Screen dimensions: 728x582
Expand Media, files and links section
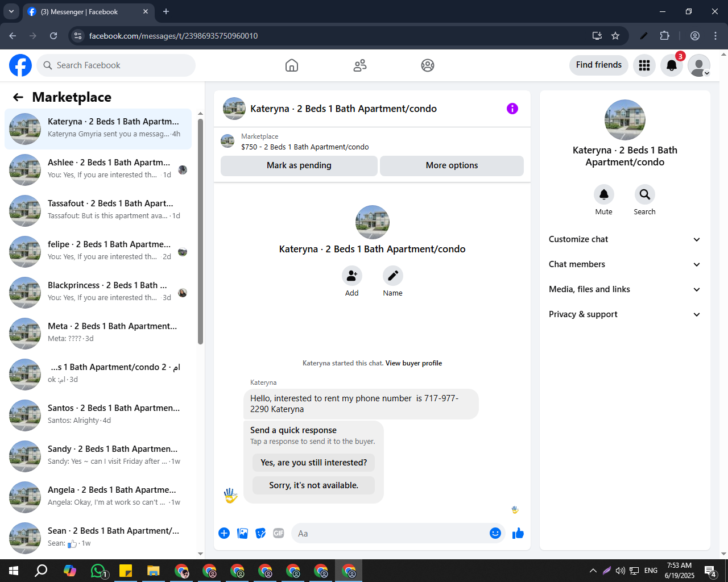pyautogui.click(x=625, y=289)
